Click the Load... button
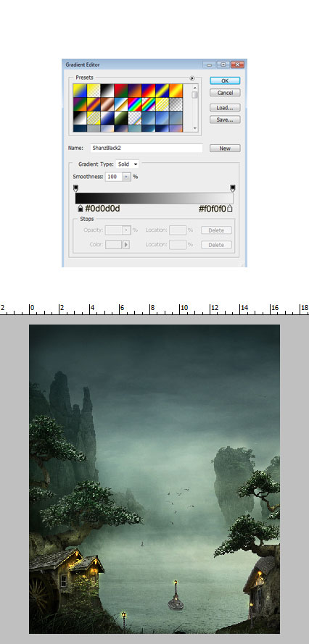Viewport: 309px width, 644px height. point(225,108)
